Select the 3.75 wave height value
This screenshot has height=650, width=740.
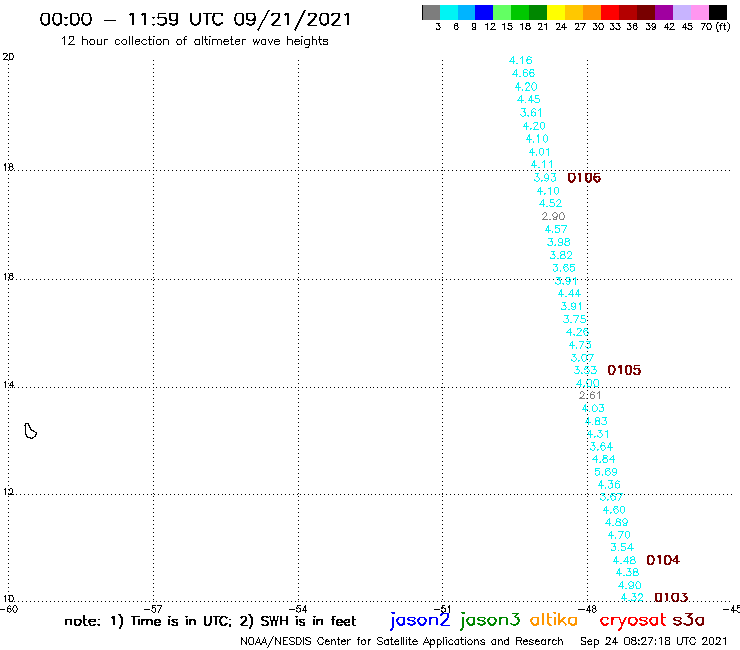pos(574,320)
